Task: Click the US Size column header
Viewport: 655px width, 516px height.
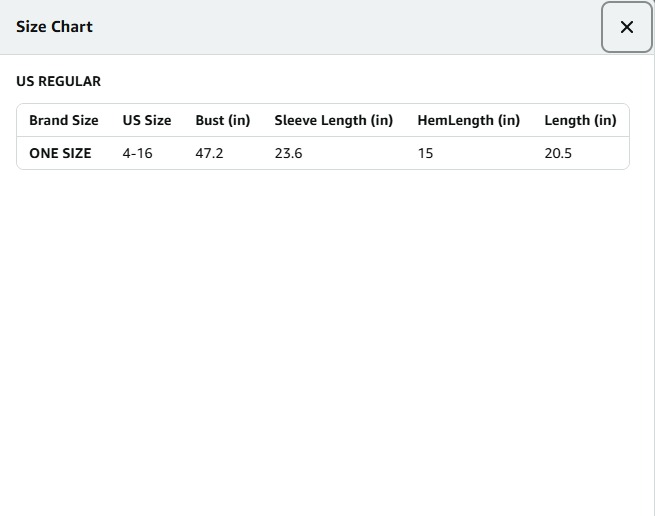Action: click(147, 120)
